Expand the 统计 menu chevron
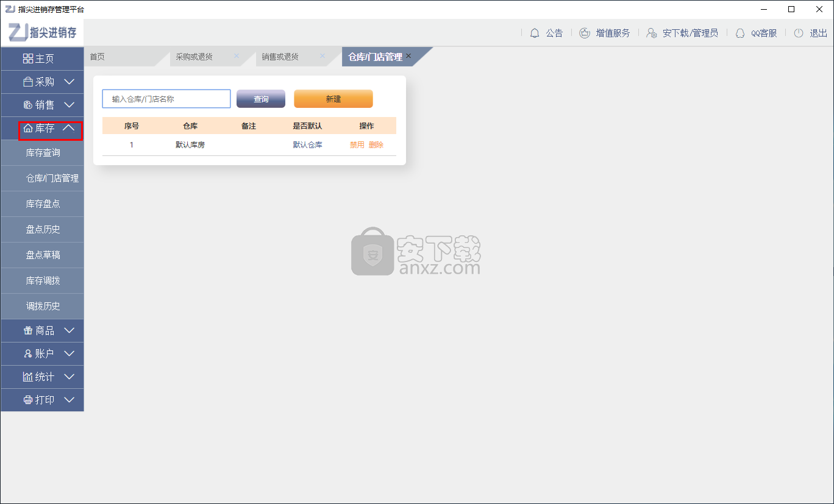Viewport: 834px width, 504px height. pyautogui.click(x=69, y=377)
